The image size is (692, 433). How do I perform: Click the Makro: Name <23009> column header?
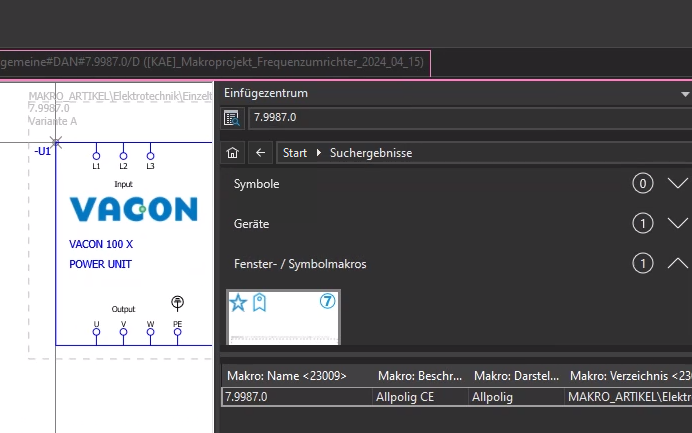pos(297,376)
